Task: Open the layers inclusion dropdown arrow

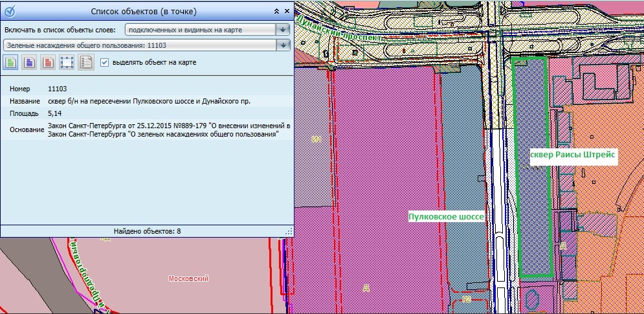Action: (282, 30)
